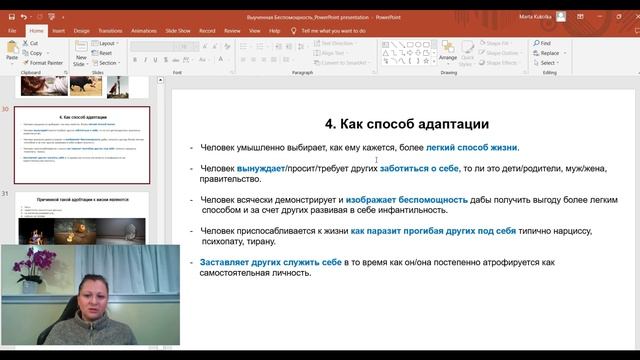Select the text box shape in the gallery
This screenshot has width=640, height=360.
click(x=386, y=44)
